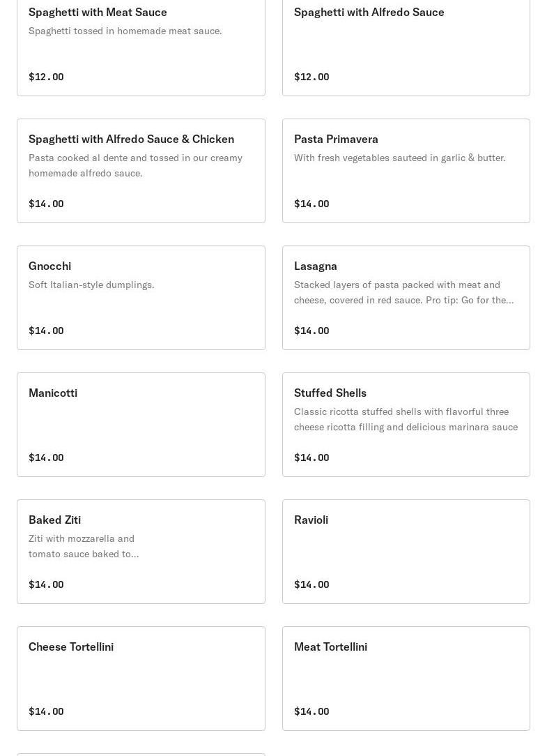Open the Pasta Primavera menu item
This screenshot has width=547, height=756.
point(406,171)
